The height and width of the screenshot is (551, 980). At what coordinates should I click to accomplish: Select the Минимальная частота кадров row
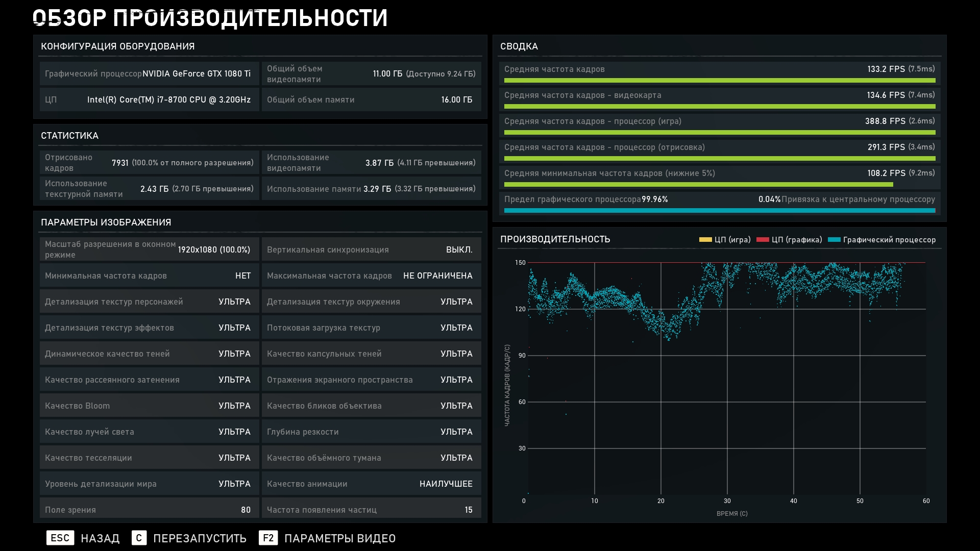tap(149, 275)
